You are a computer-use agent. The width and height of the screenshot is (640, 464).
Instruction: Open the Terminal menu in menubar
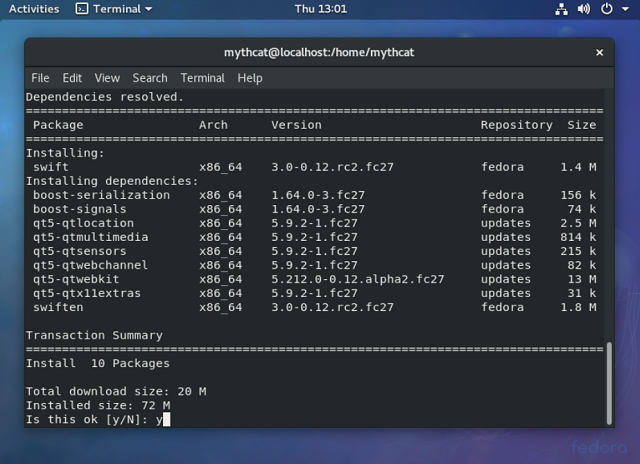click(x=202, y=78)
